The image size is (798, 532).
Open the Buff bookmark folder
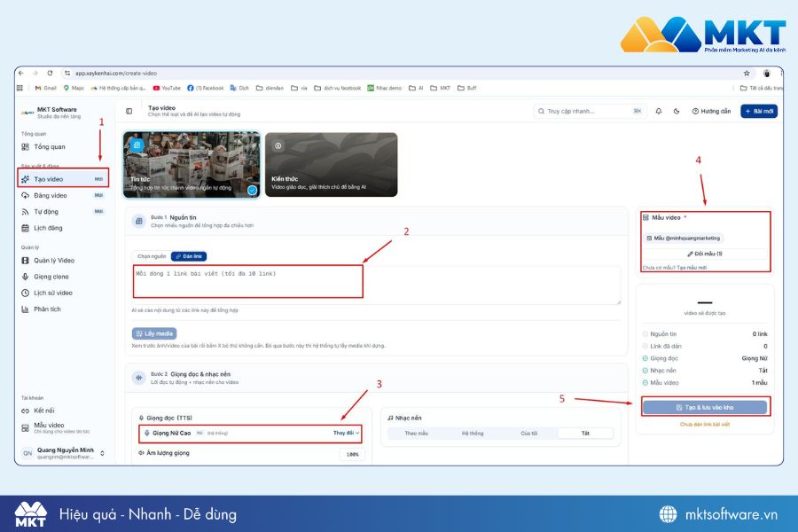pyautogui.click(x=466, y=88)
